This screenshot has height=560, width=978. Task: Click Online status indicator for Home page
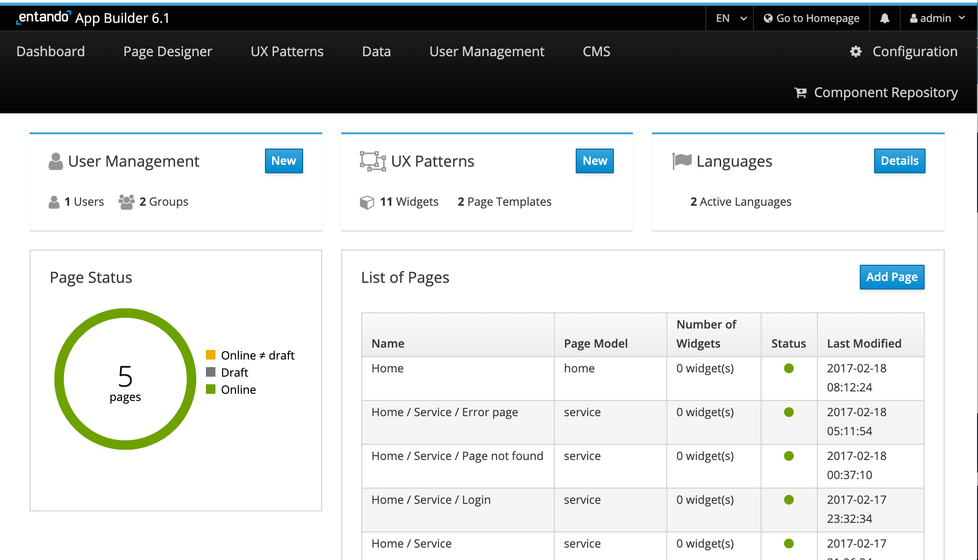coord(789,369)
